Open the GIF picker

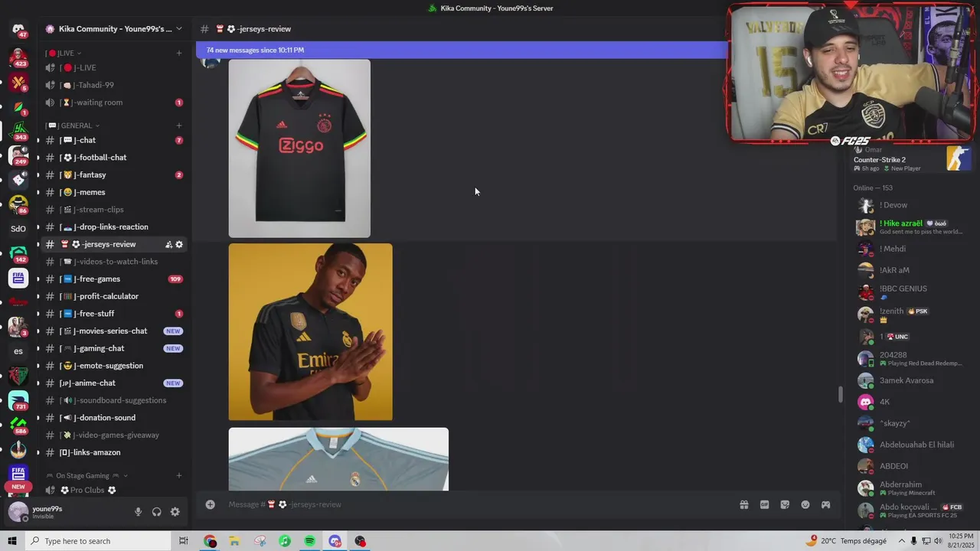point(764,504)
